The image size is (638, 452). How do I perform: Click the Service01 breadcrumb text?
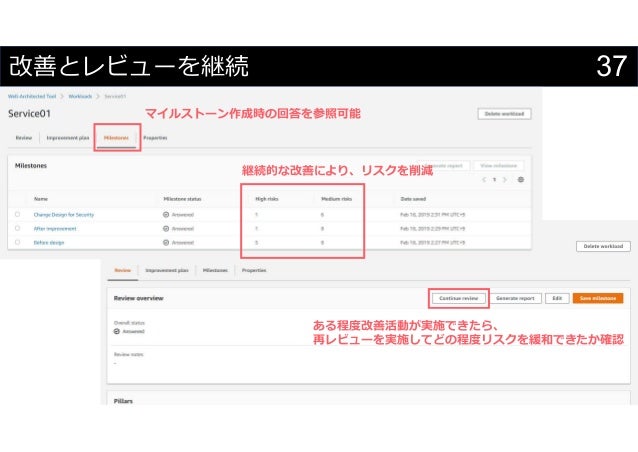point(115,96)
